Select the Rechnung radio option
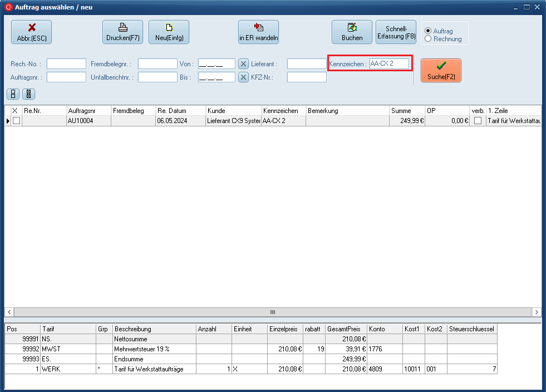Viewport: 546px width, 392px height. pos(428,39)
